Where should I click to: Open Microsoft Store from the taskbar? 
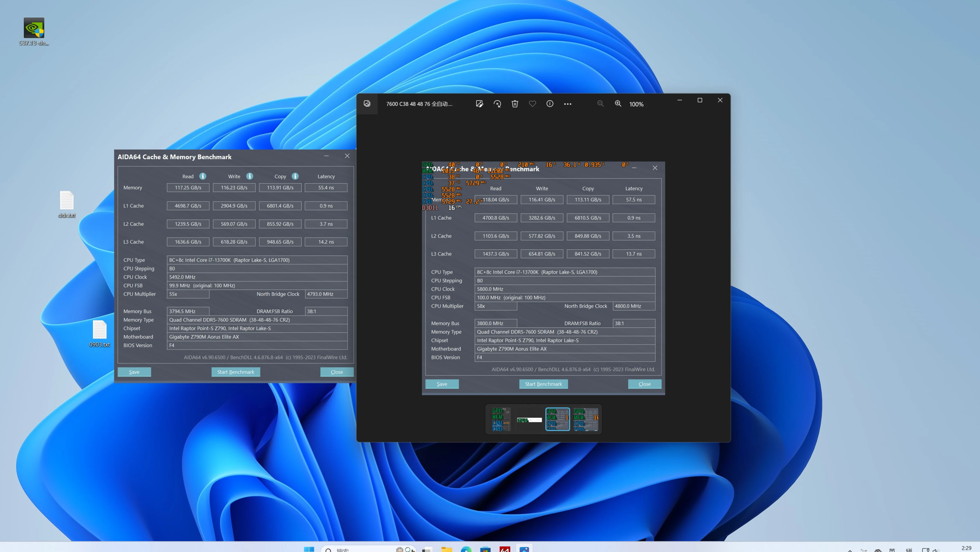point(485,549)
